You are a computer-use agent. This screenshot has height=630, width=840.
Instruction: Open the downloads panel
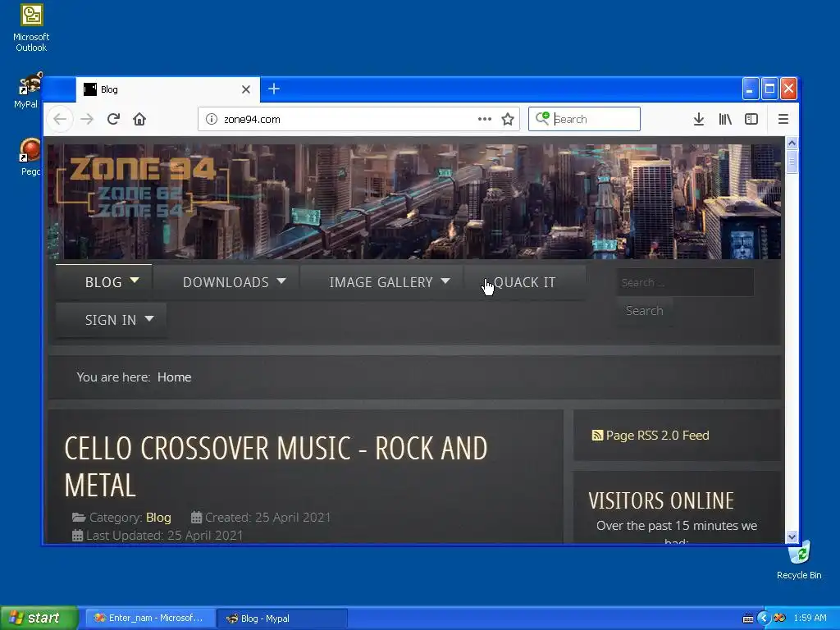699,119
